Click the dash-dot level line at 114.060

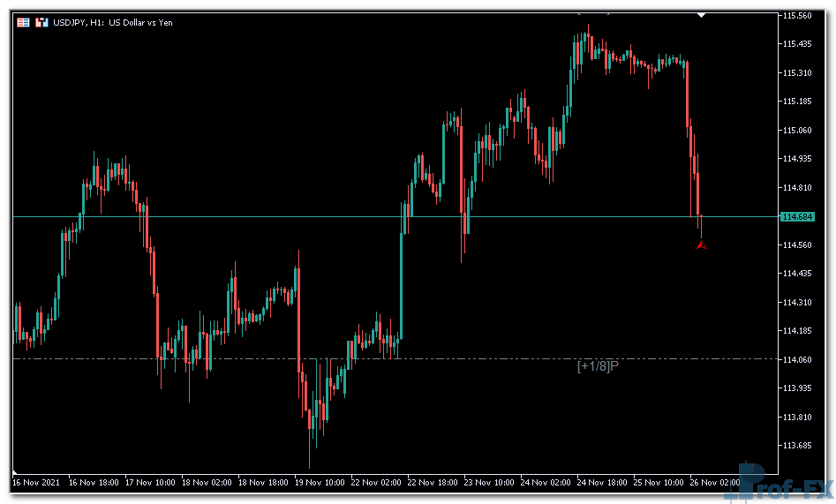tap(265, 359)
